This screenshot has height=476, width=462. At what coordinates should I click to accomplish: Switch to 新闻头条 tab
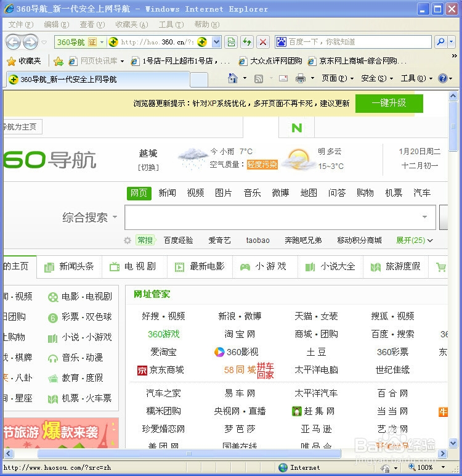tap(69, 267)
